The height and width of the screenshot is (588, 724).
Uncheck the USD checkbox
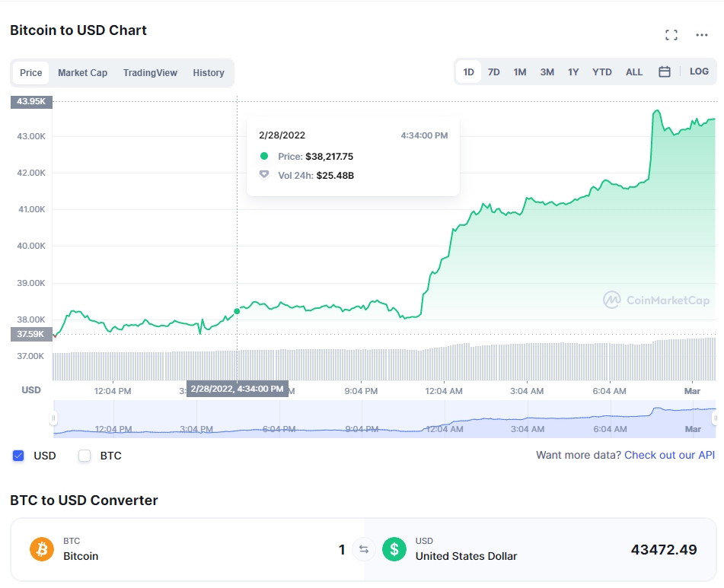[18, 456]
